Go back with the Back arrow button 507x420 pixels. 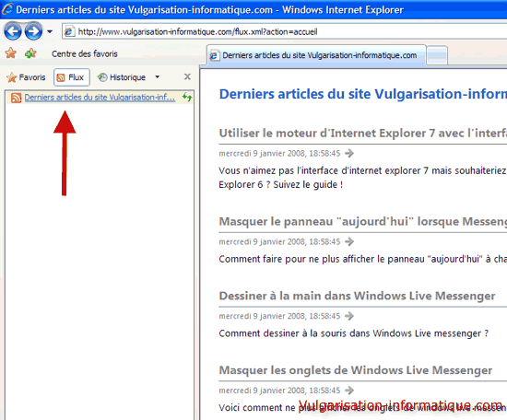(x=13, y=31)
